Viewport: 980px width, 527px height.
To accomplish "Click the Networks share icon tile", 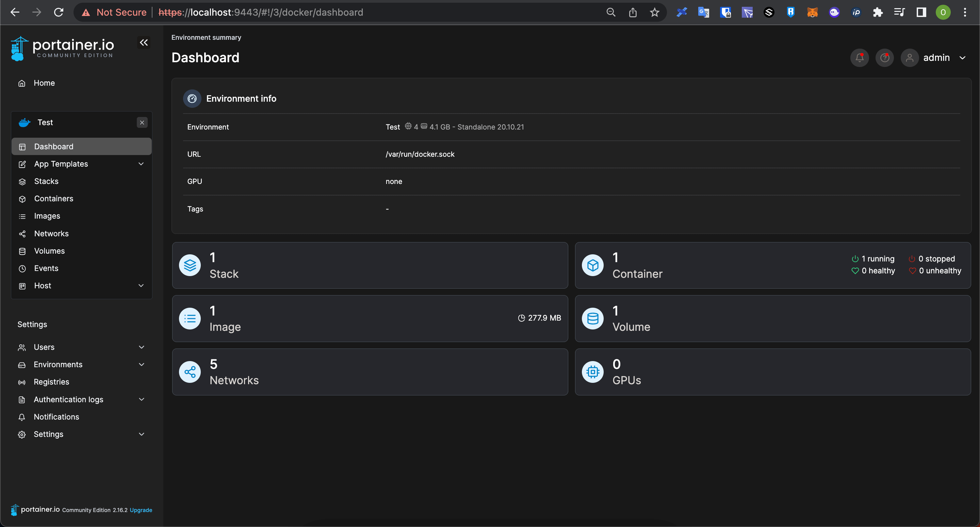I will [190, 372].
